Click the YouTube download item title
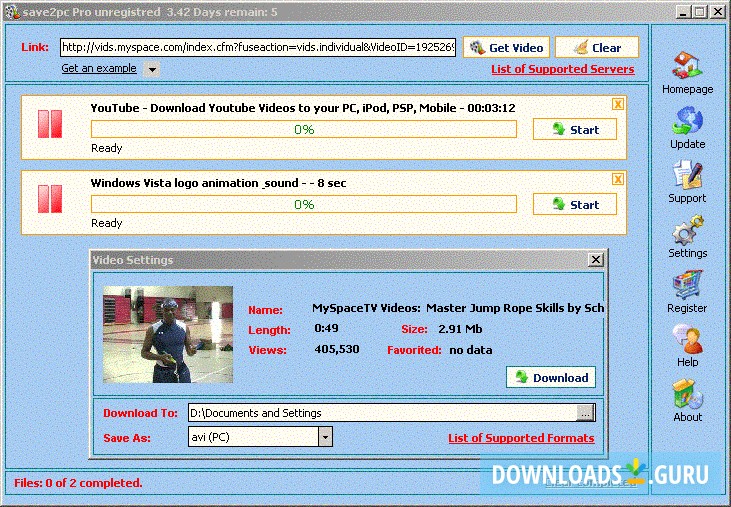This screenshot has width=731, height=507. pyautogui.click(x=303, y=108)
